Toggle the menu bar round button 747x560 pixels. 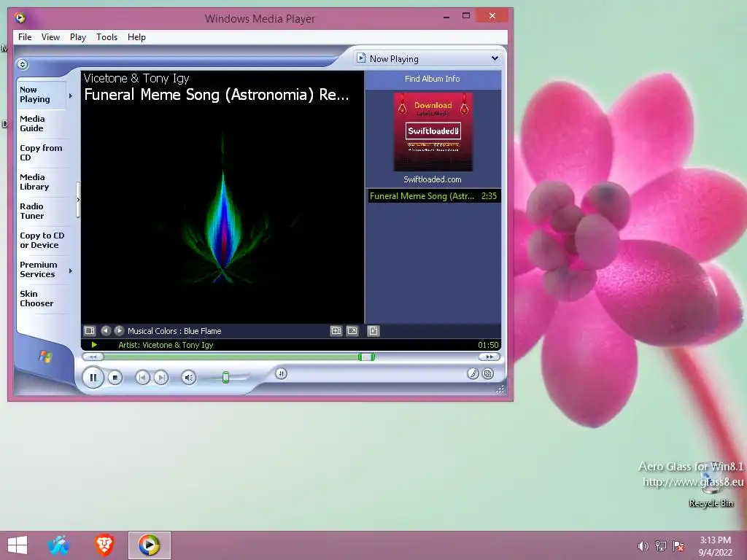coord(23,64)
